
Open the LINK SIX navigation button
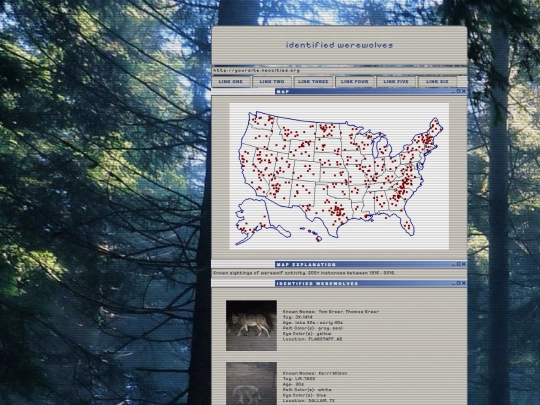(437, 82)
